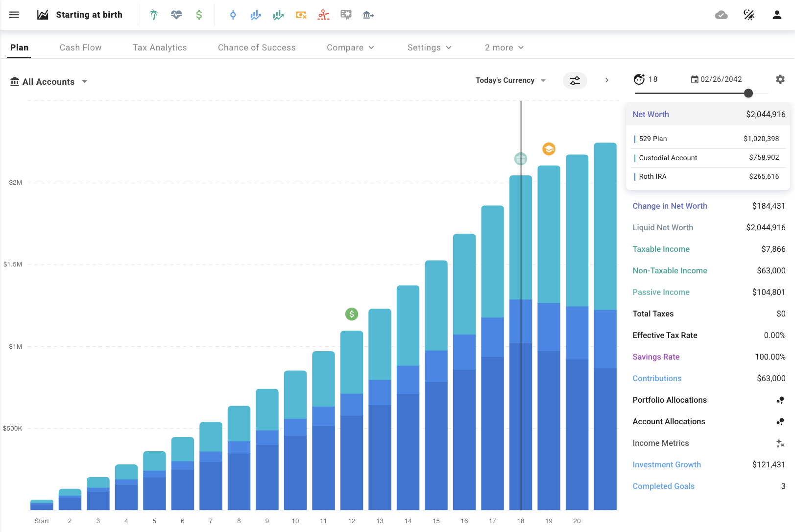Image resolution: width=795 pixels, height=532 pixels.
Task: Open the chart filter settings control
Action: pyautogui.click(x=575, y=80)
